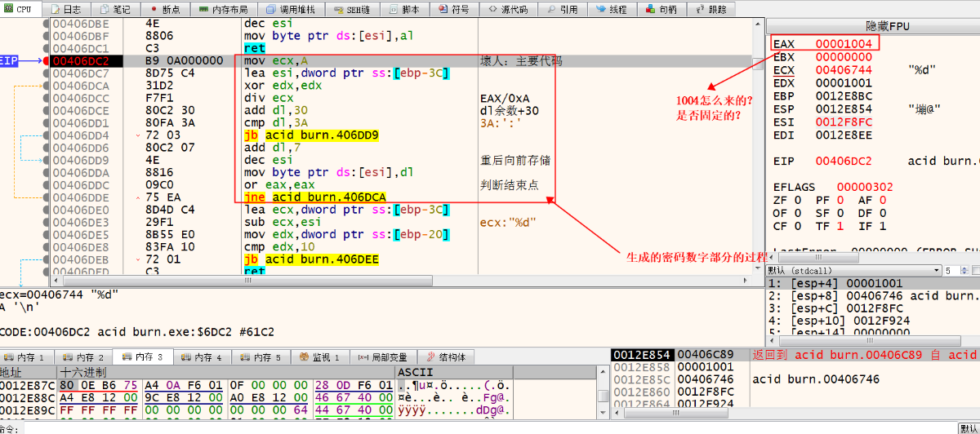
Task: Select EAX register value 00001004
Action: point(845,43)
